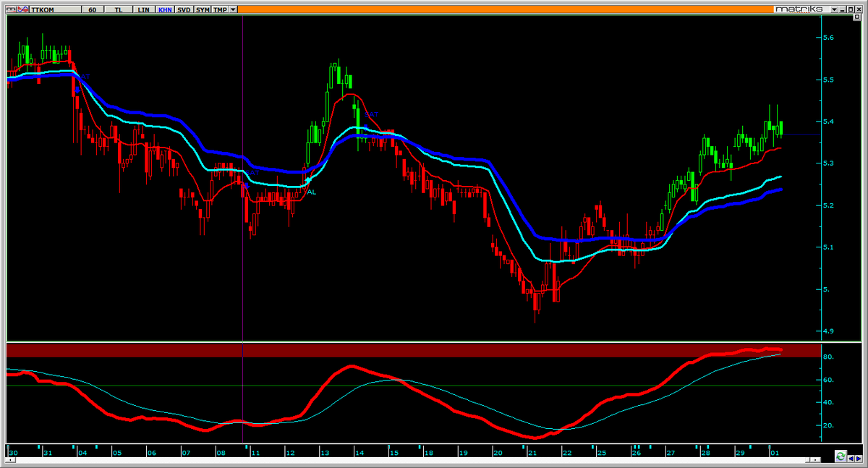Click the matriks logo

click(x=799, y=9)
